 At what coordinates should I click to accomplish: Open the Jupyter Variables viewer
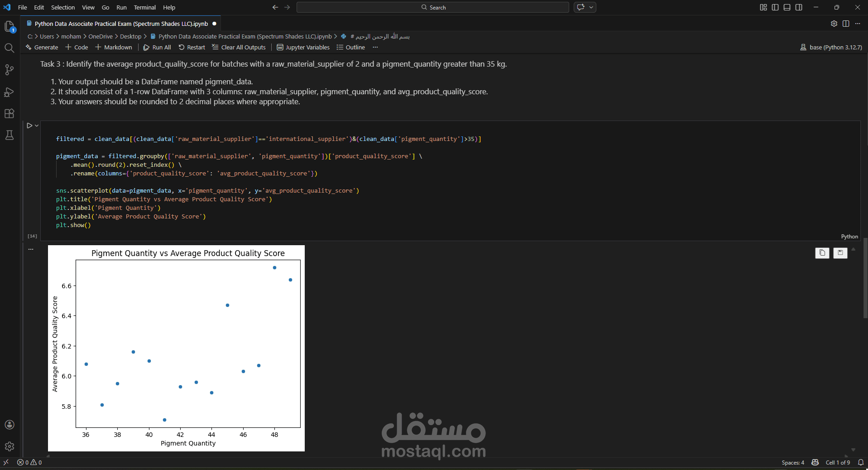302,47
